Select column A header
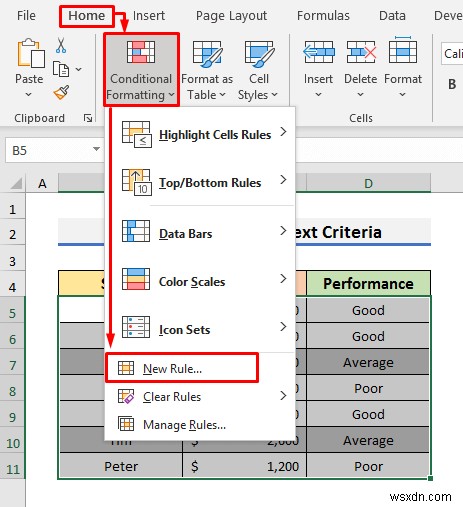 tap(42, 183)
